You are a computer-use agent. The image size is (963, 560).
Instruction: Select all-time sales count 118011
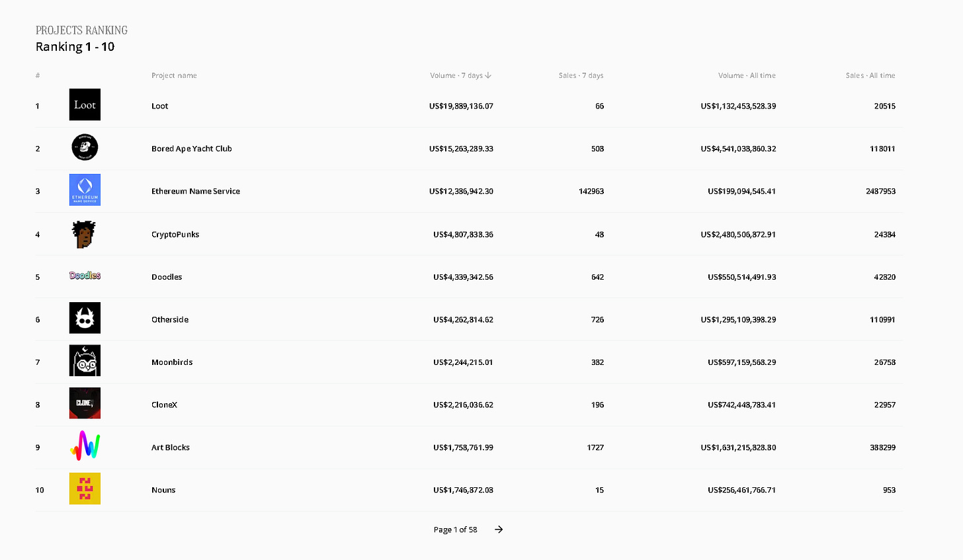[882, 149]
